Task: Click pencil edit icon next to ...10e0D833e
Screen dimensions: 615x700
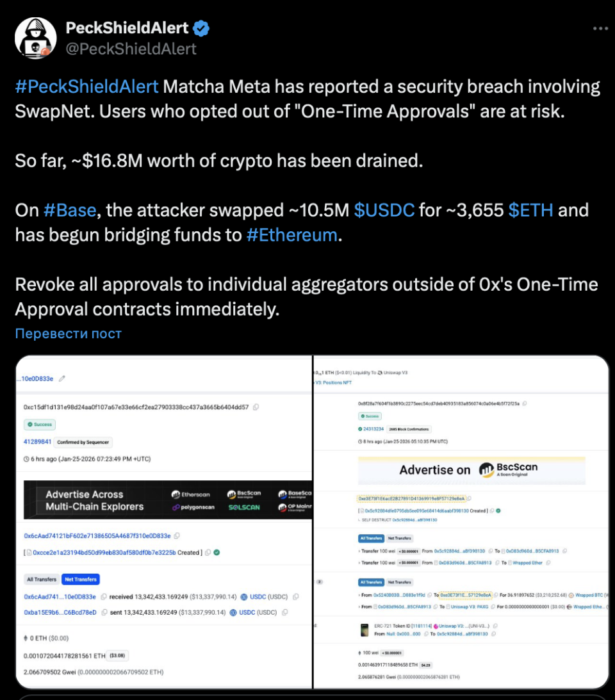Action: click(62, 378)
